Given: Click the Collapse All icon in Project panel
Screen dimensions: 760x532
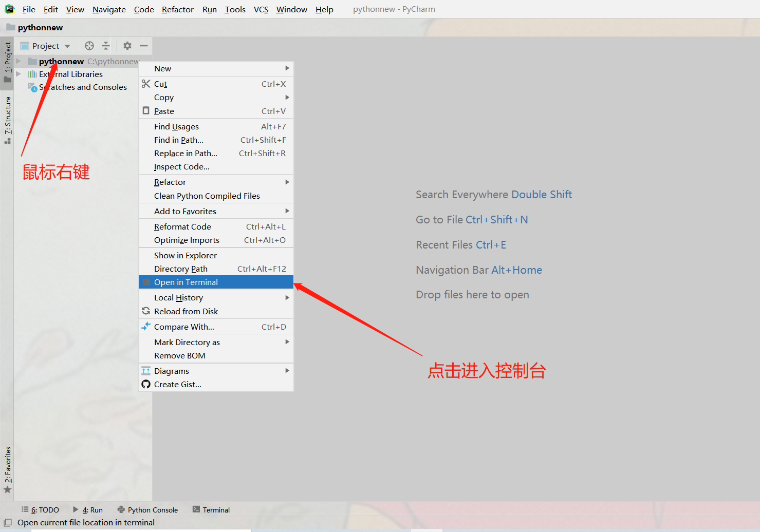Looking at the screenshot, I should pyautogui.click(x=106, y=46).
